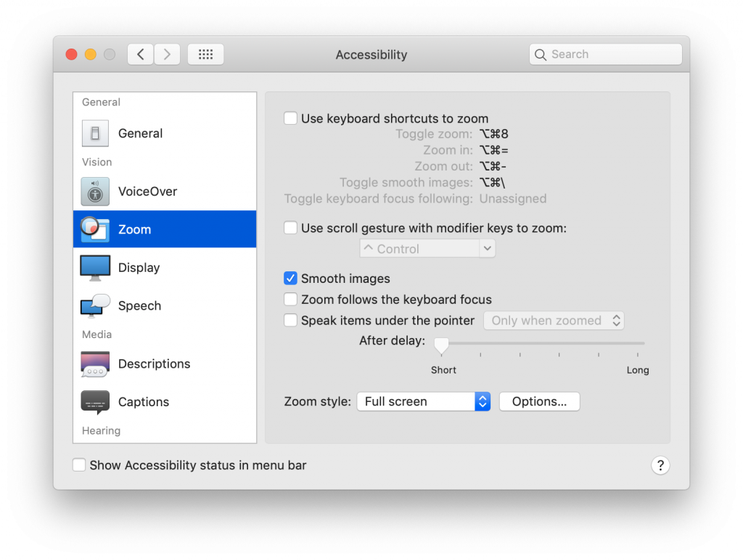Click the Toggle zoom shortcut text
Image resolution: width=743 pixels, height=560 pixels.
(493, 134)
